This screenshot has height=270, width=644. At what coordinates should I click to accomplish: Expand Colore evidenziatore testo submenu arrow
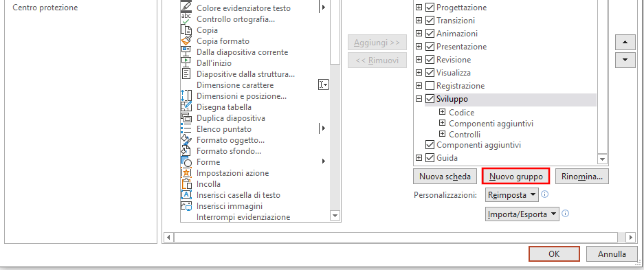tap(323, 8)
